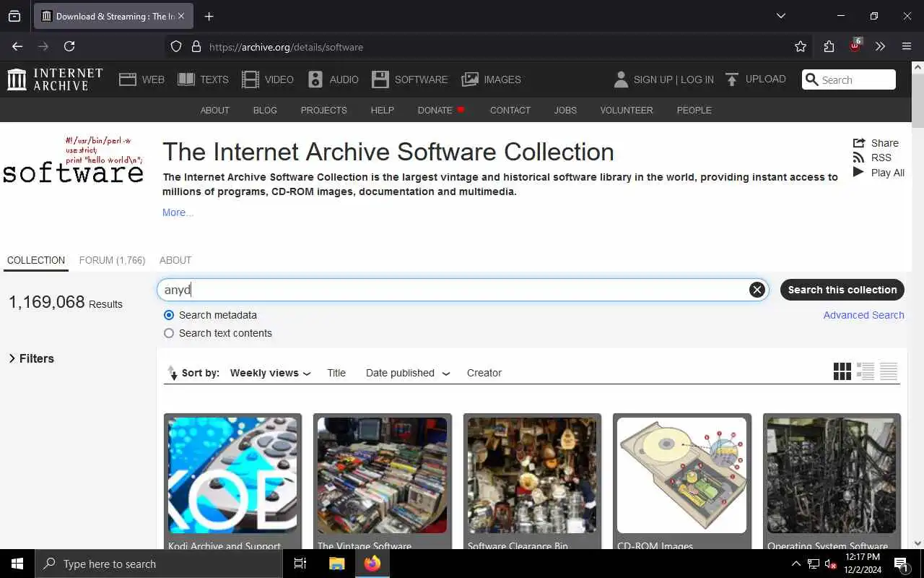Switch to extended list view
Image resolution: width=924 pixels, height=578 pixels.
866,371
